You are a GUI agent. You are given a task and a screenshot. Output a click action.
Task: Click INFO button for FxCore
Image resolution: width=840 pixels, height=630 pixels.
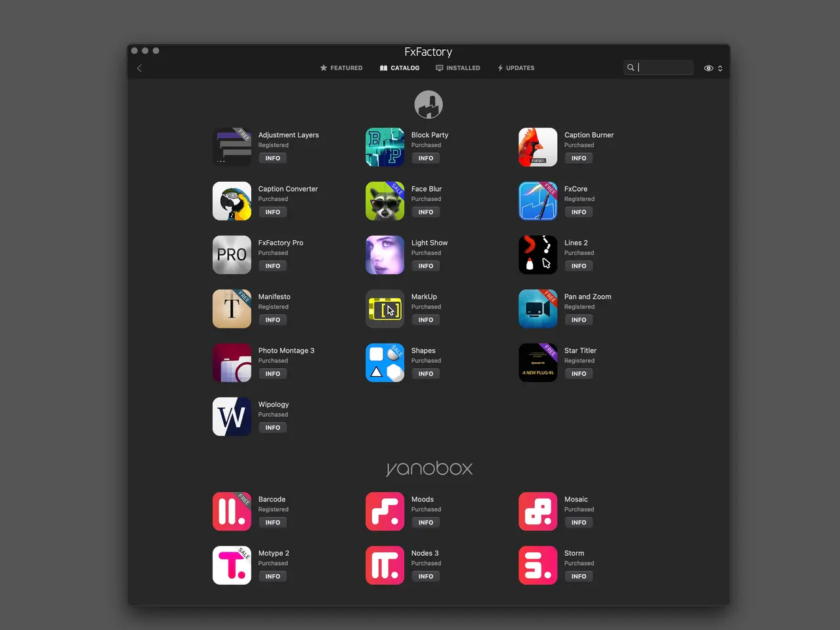(x=579, y=212)
